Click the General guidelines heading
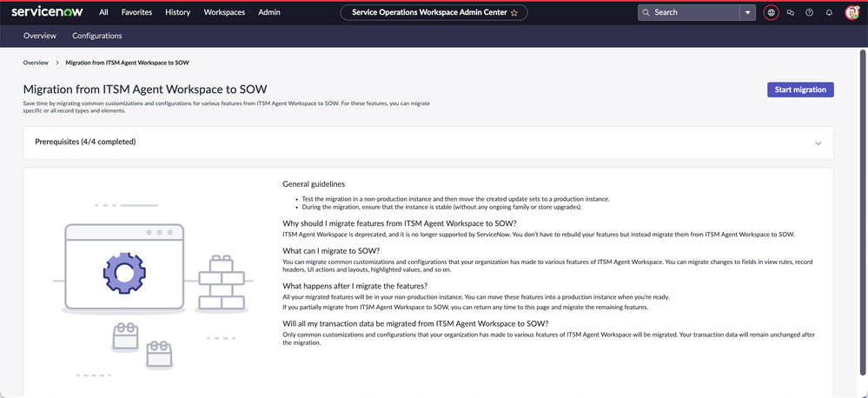Screen dimensions: 868x398 [x=314, y=183]
